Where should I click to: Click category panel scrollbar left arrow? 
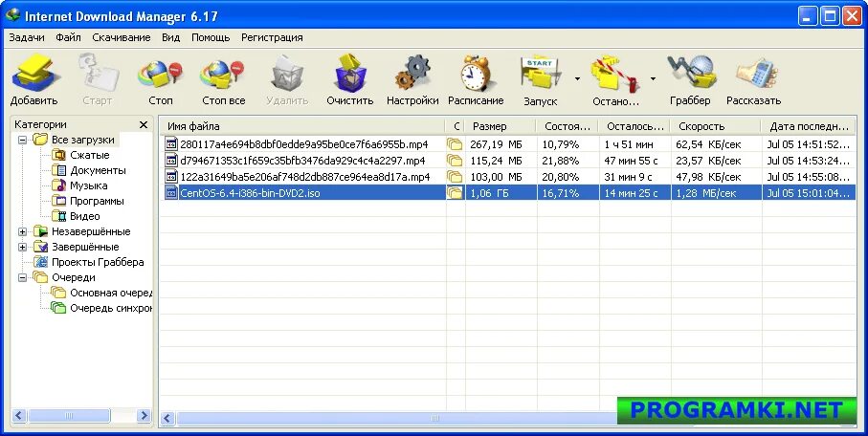(x=19, y=415)
